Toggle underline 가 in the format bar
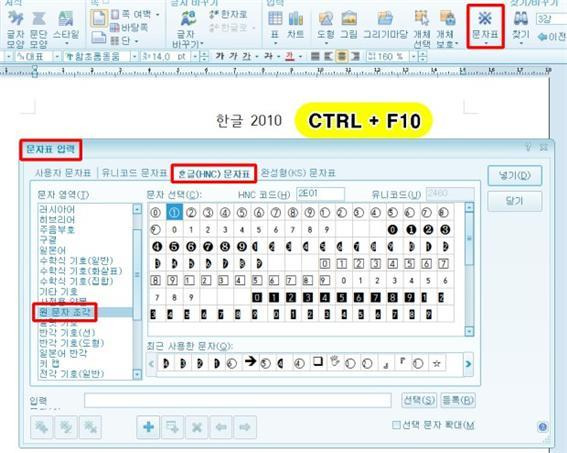Image resolution: width=567 pixels, height=453 pixels. click(247, 56)
